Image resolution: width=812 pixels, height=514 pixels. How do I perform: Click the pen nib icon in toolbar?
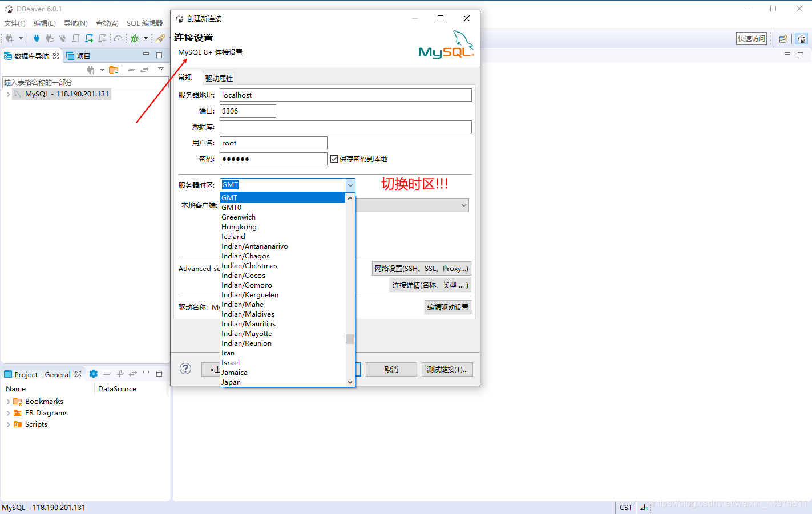click(x=160, y=38)
